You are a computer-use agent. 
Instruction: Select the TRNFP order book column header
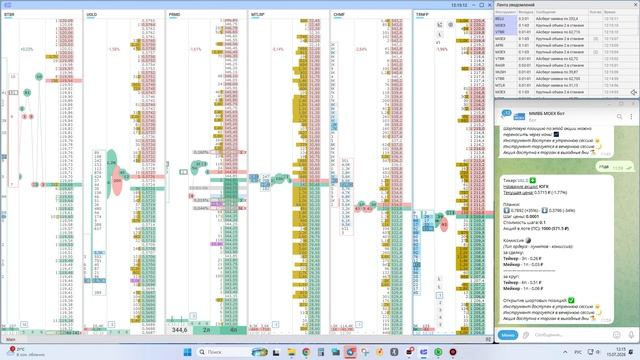pos(422,15)
